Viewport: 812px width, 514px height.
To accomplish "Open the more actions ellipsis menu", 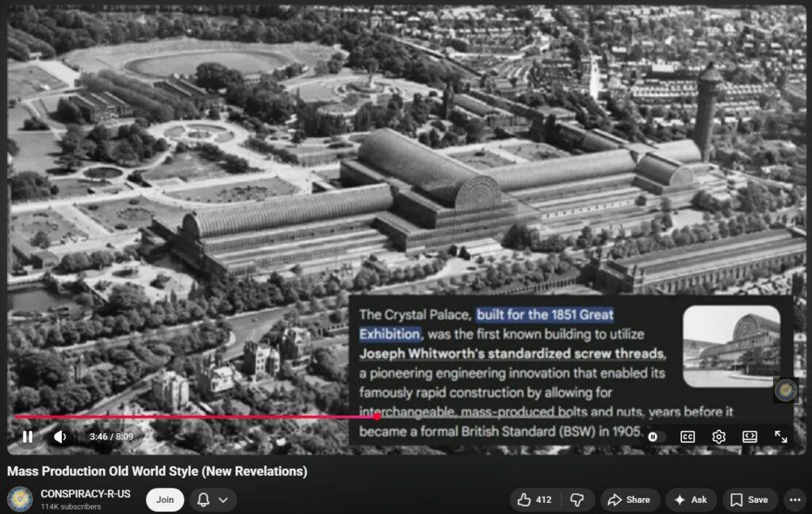I will pyautogui.click(x=795, y=500).
